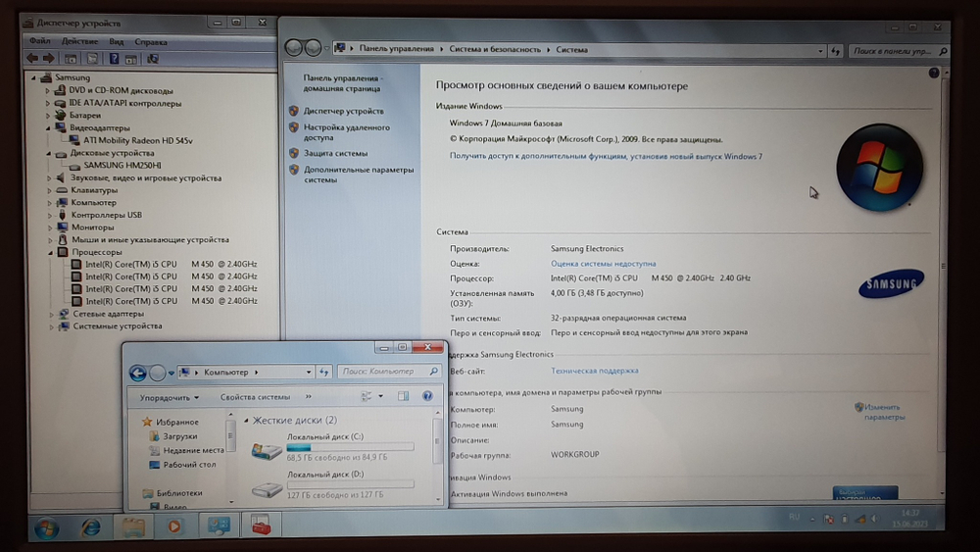
Task: Select the last Intel Core i5 CPU entry
Action: (x=171, y=301)
